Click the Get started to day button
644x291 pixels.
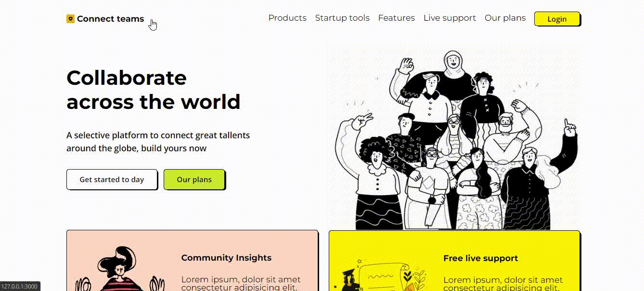112,179
